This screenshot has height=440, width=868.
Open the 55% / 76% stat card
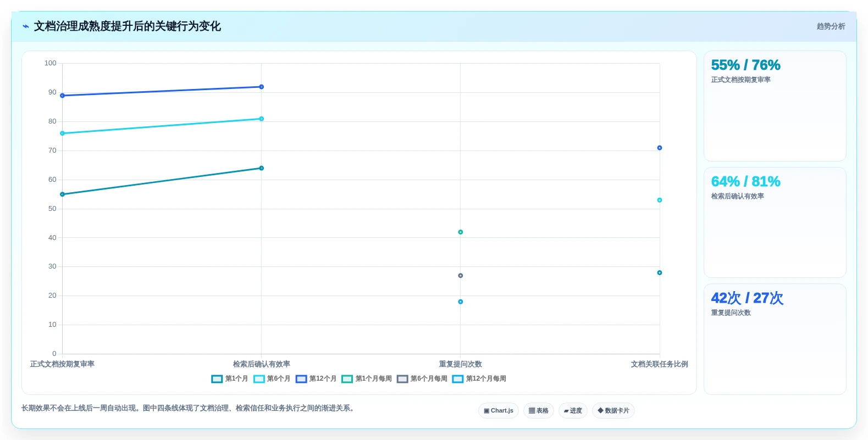click(775, 106)
